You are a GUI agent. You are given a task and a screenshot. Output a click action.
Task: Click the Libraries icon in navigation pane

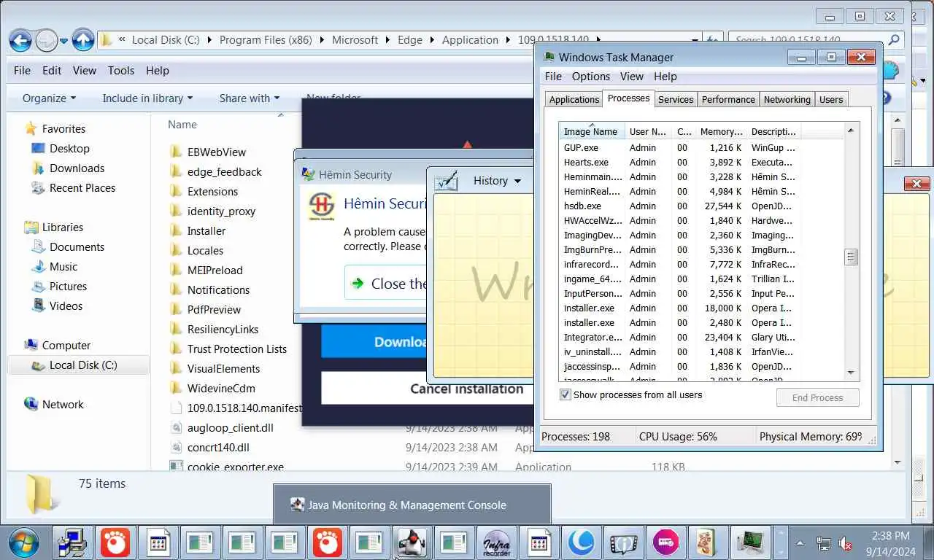(31, 227)
